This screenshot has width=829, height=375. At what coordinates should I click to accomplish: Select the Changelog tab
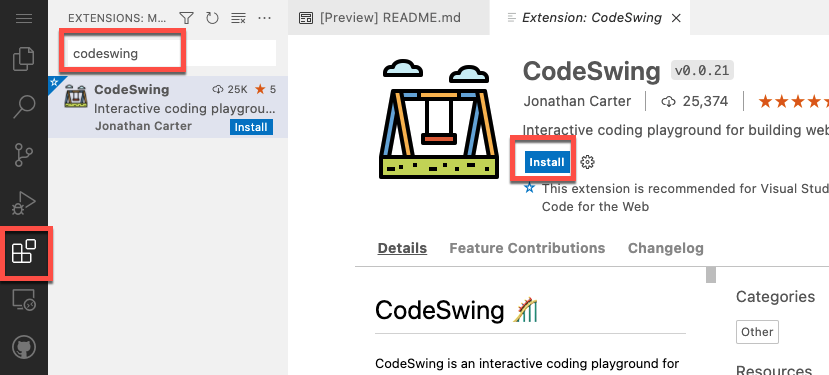tap(666, 248)
